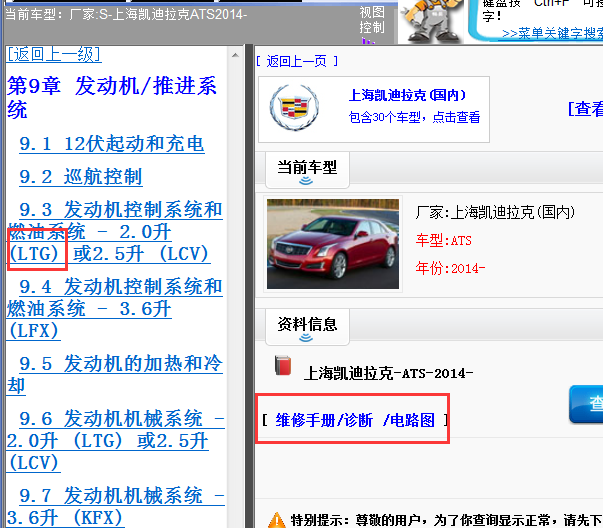Click the 返回上一级 link in left panel

[x=54, y=54]
